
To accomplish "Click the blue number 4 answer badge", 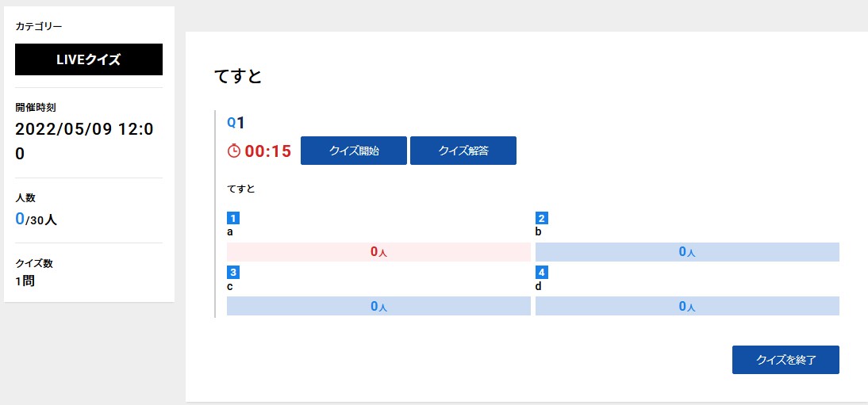I will 542,273.
